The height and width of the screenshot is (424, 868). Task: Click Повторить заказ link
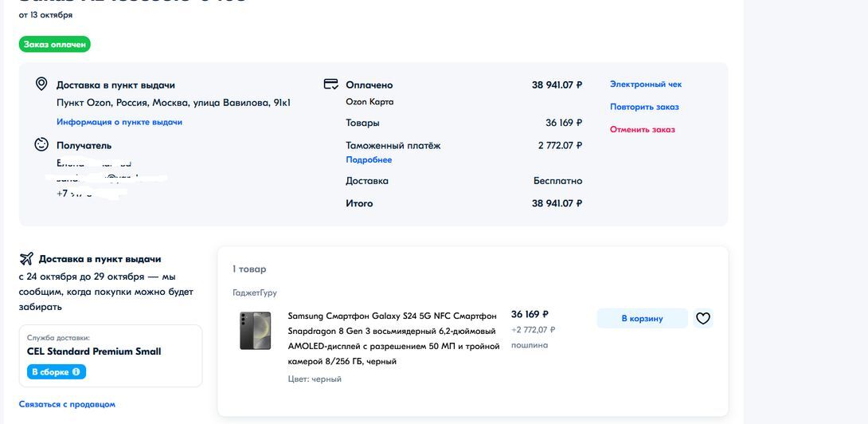tap(644, 107)
